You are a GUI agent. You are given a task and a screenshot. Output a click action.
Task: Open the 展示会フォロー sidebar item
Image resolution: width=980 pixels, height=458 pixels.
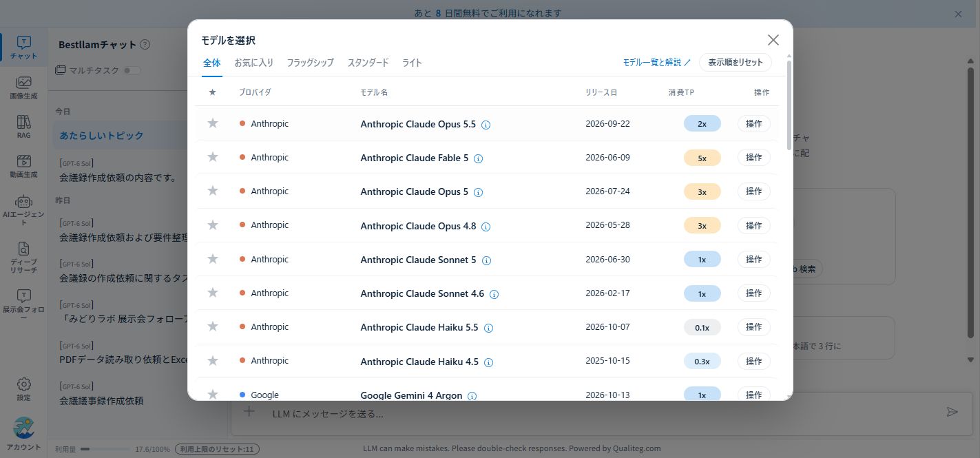point(23,304)
